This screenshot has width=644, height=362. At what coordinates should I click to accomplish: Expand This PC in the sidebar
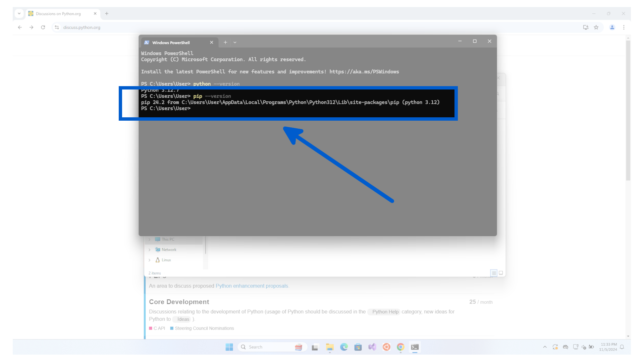pyautogui.click(x=150, y=239)
